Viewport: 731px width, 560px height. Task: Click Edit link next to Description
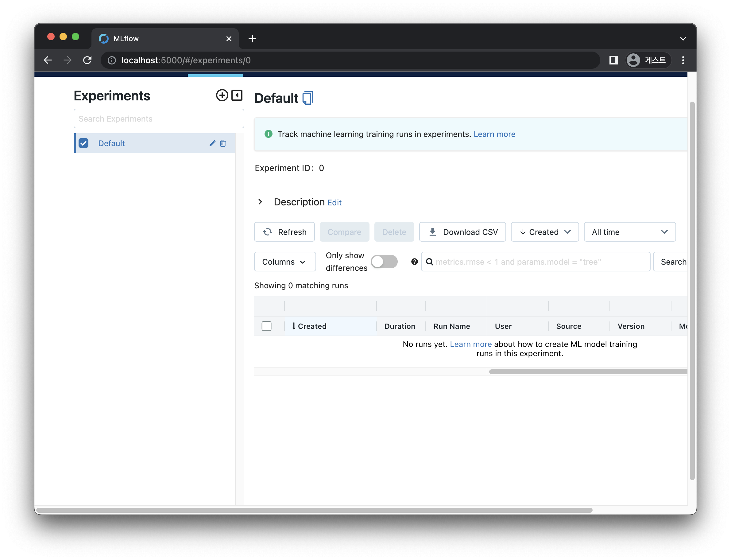pos(335,203)
